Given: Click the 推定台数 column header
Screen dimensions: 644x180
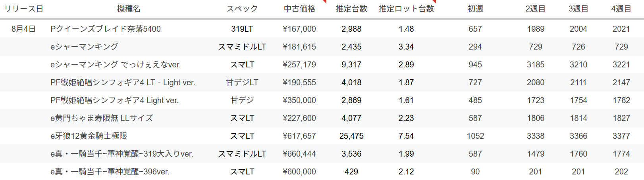Looking at the screenshot, I should pyautogui.click(x=351, y=9).
